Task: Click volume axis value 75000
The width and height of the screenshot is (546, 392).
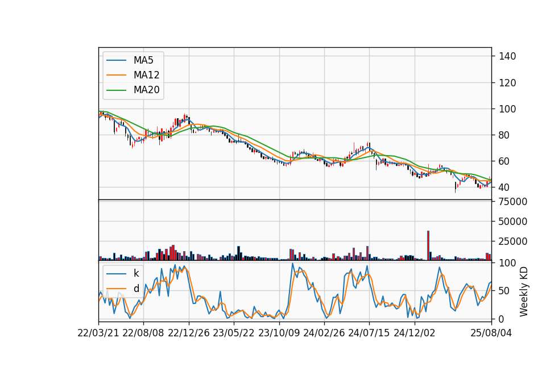Action: pos(513,202)
